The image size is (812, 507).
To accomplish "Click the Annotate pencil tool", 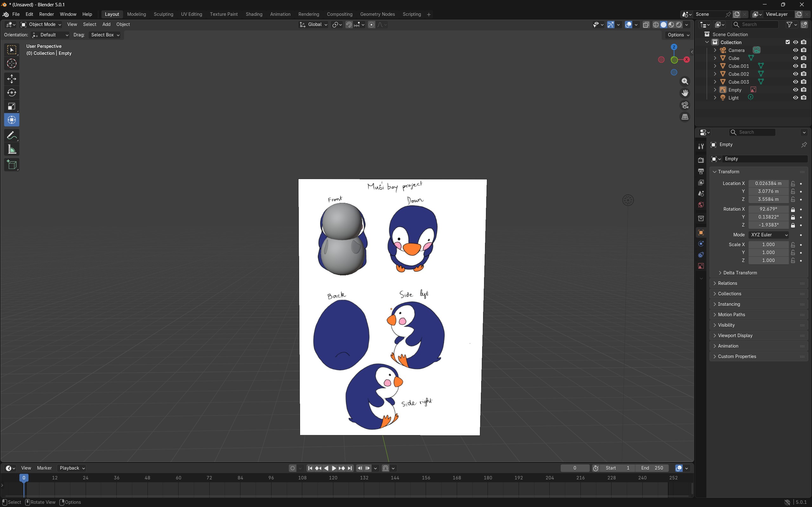I will point(12,136).
